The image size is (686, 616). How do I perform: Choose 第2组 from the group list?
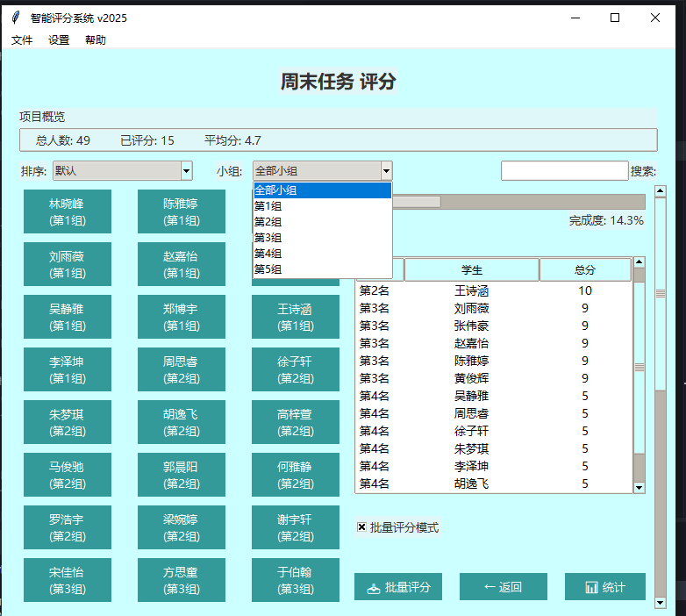coord(323,222)
